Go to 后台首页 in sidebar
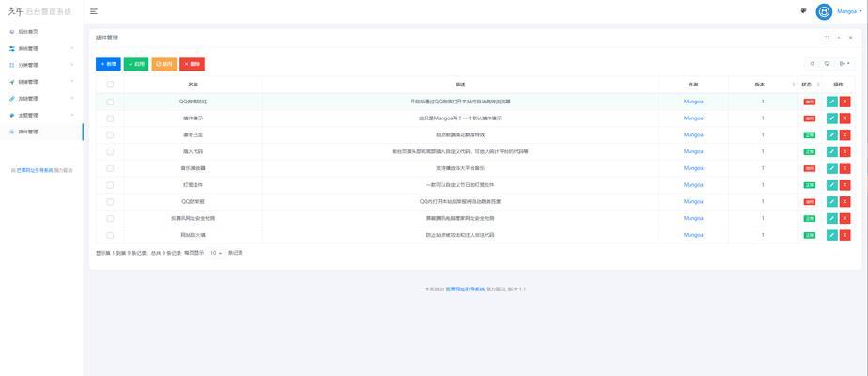Image resolution: width=868 pixels, height=376 pixels. tap(41, 32)
